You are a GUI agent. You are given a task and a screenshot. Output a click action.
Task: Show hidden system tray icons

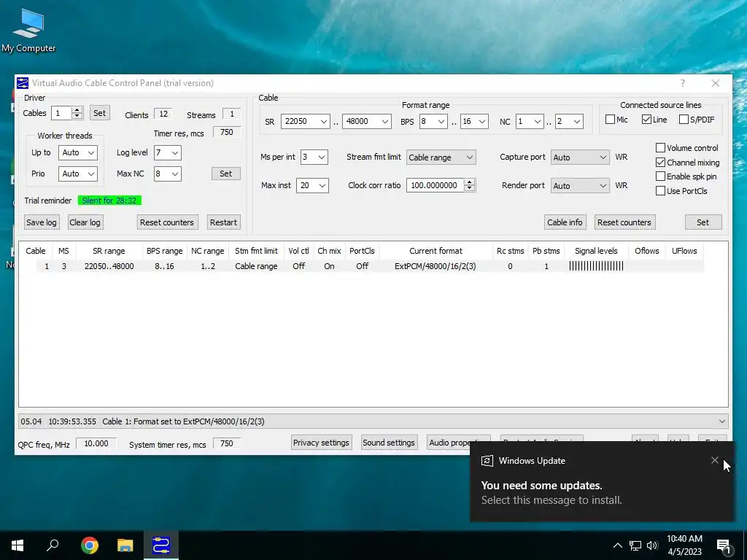point(617,545)
